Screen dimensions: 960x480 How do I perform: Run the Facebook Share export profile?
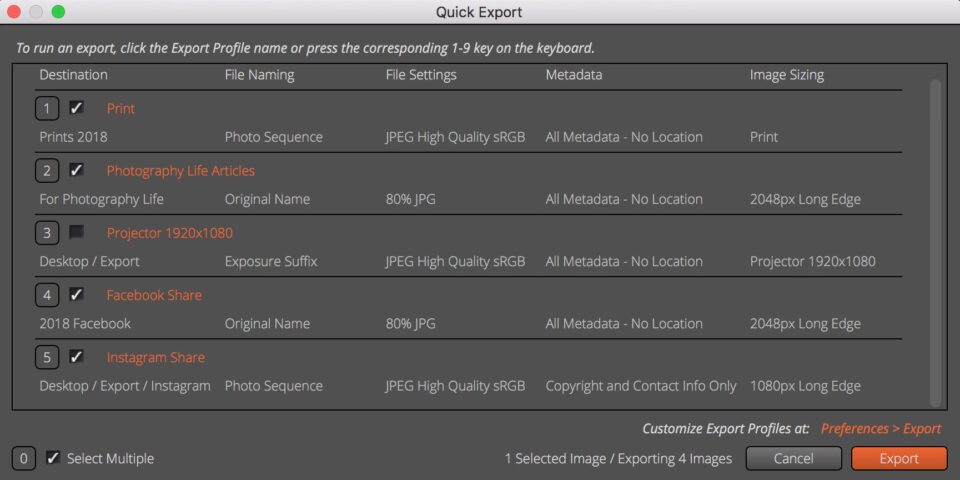coord(154,295)
